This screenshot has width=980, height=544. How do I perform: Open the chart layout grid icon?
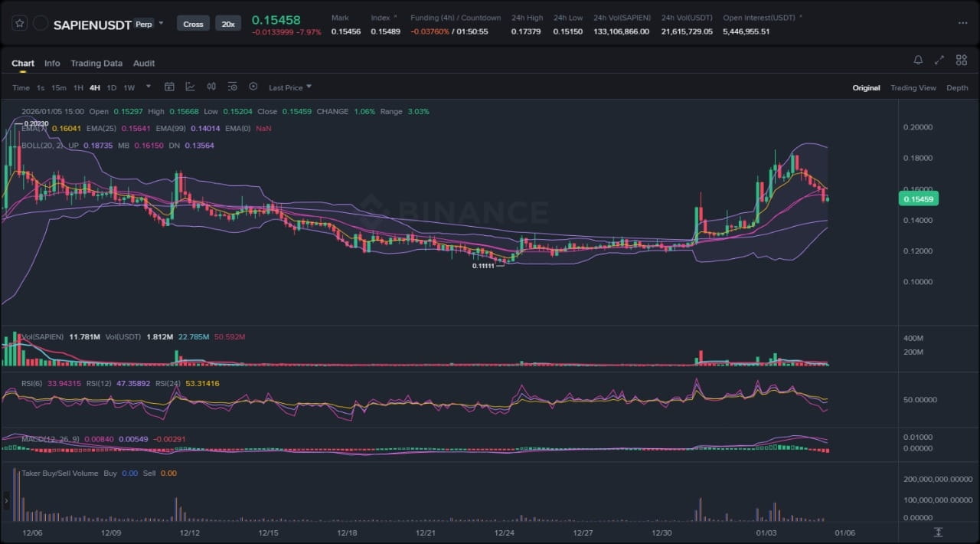coord(962,60)
